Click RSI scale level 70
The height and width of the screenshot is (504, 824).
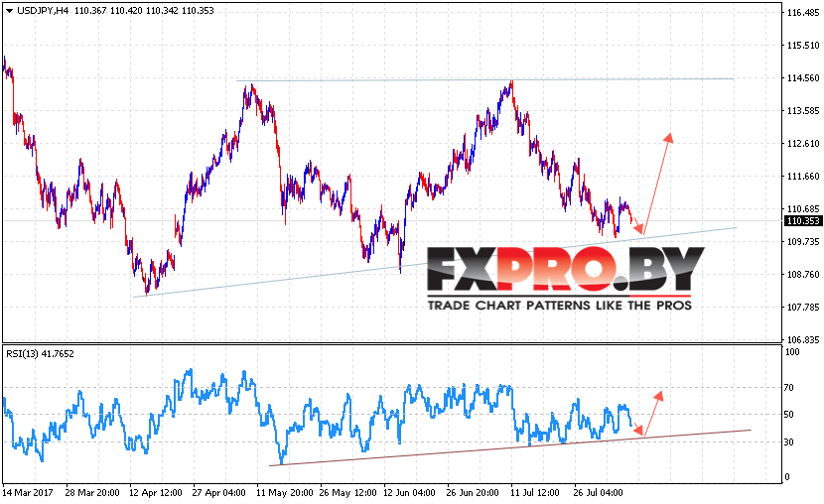(789, 388)
